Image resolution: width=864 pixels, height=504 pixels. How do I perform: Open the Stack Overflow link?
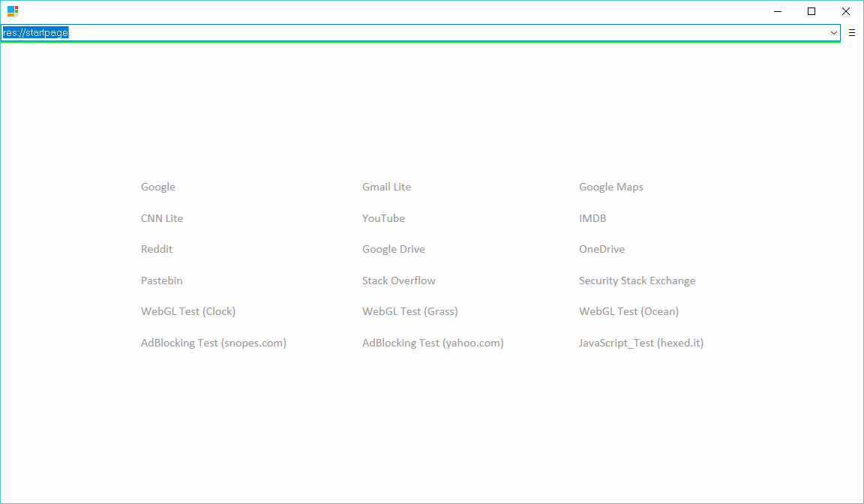(x=398, y=280)
